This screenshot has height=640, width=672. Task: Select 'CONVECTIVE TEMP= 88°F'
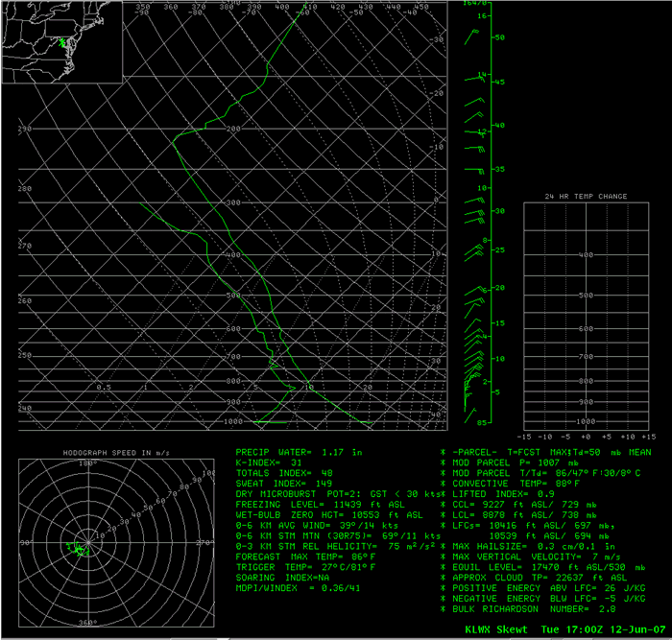coord(516,484)
